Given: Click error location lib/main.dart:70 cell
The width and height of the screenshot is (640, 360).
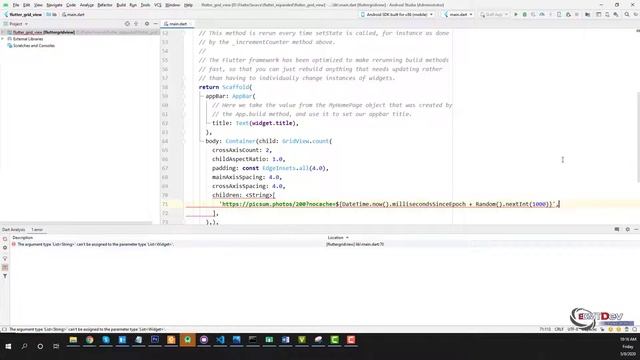Looking at the screenshot, I should click(x=355, y=244).
